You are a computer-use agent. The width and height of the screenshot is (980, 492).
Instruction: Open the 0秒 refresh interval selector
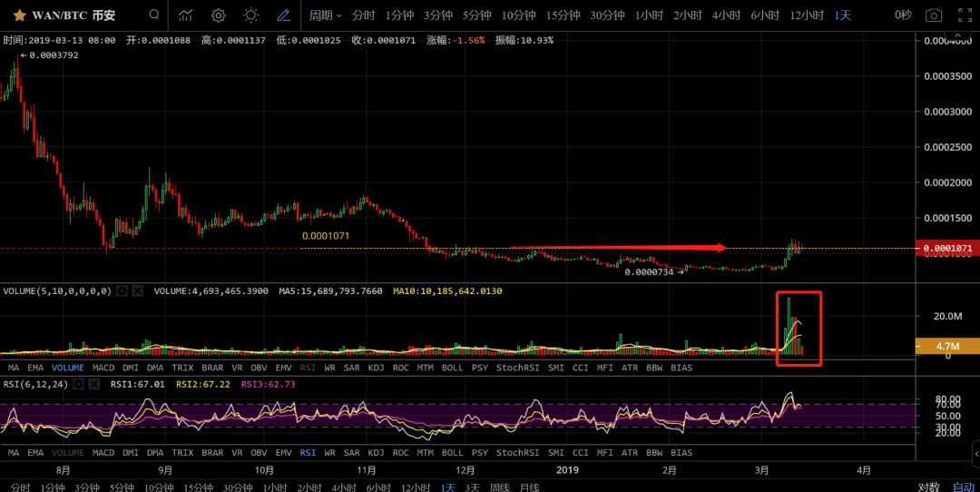coord(902,15)
